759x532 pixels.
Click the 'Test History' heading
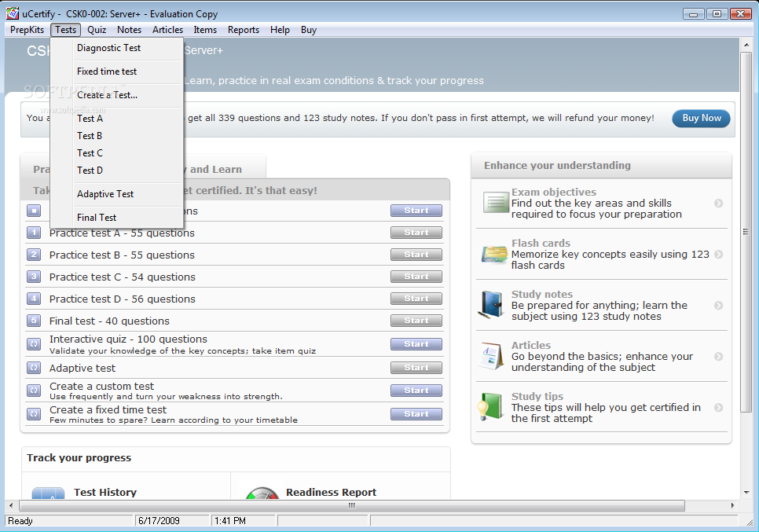point(105,492)
